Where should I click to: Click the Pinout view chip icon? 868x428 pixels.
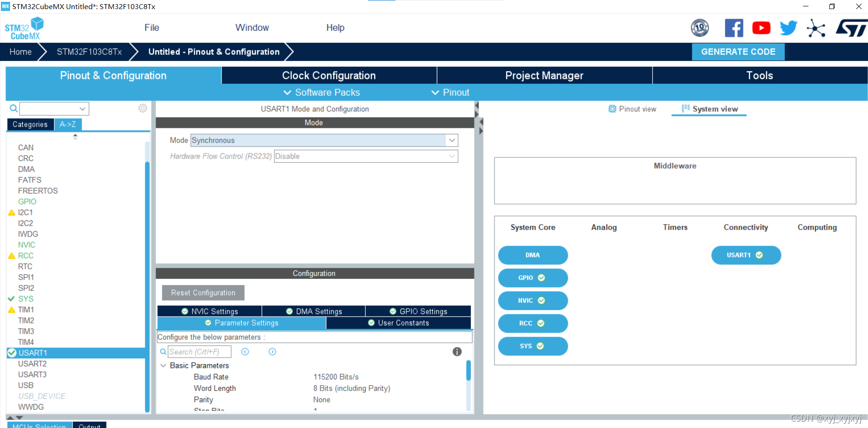tap(612, 109)
